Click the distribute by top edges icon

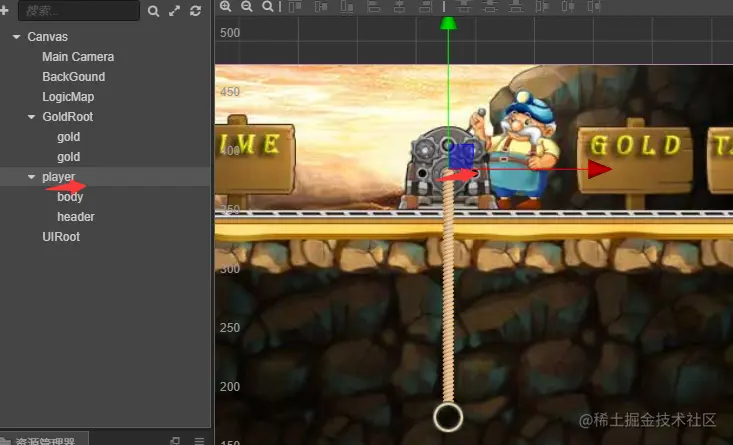464,6
